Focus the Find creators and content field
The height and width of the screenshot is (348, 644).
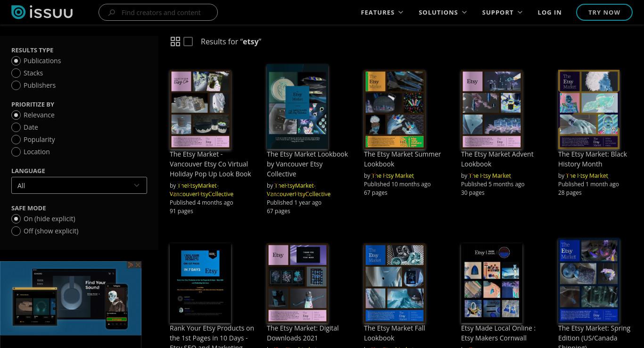coord(158,12)
